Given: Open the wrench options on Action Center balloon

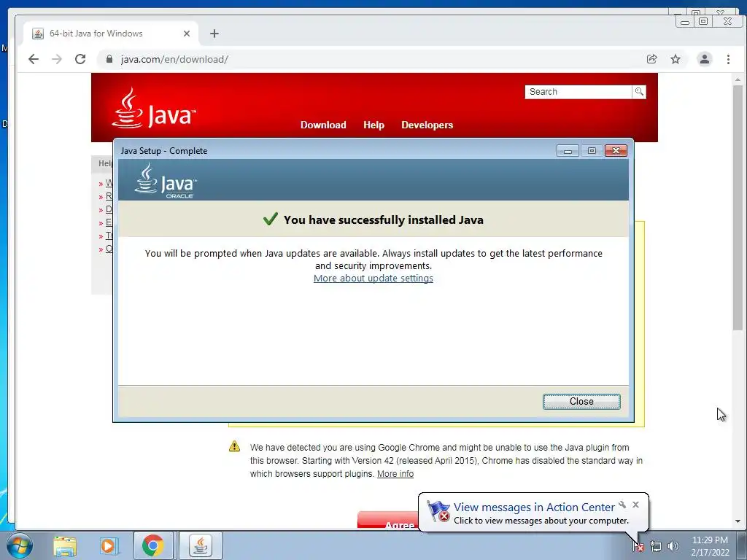Looking at the screenshot, I should (x=622, y=505).
